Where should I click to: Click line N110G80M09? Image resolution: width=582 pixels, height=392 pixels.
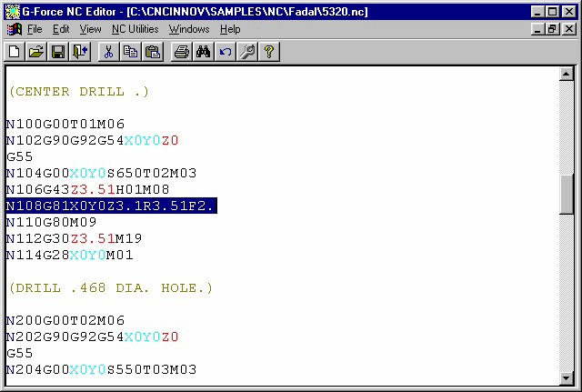[x=51, y=222]
